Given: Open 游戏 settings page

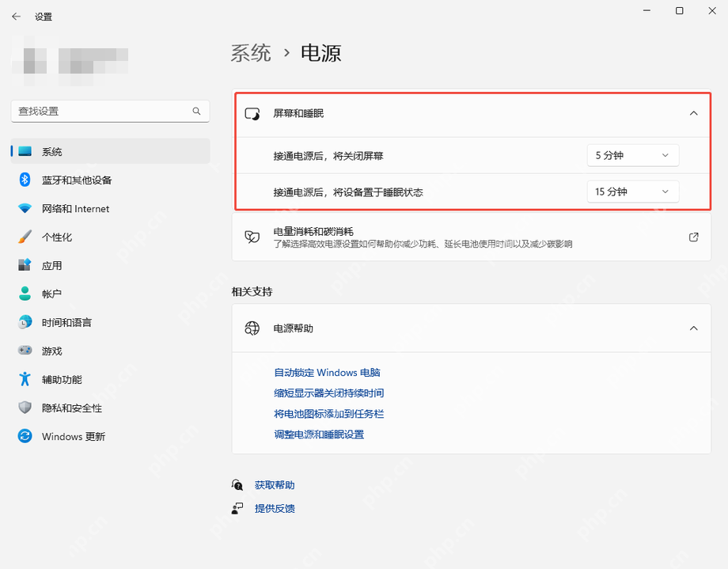Looking at the screenshot, I should point(111,351).
